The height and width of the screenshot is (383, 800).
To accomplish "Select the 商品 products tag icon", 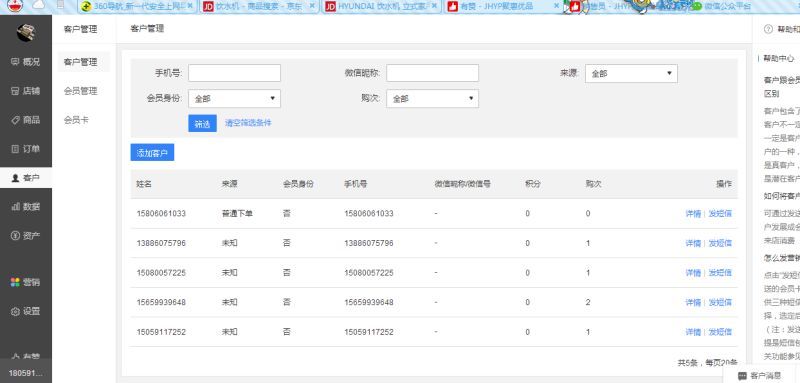I will pos(15,120).
